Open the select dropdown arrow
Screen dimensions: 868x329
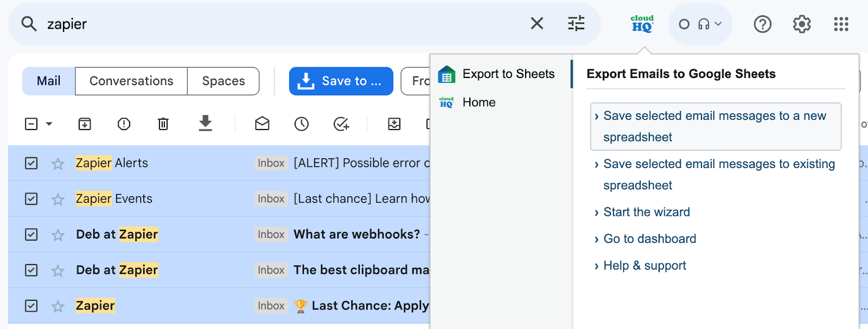point(49,124)
